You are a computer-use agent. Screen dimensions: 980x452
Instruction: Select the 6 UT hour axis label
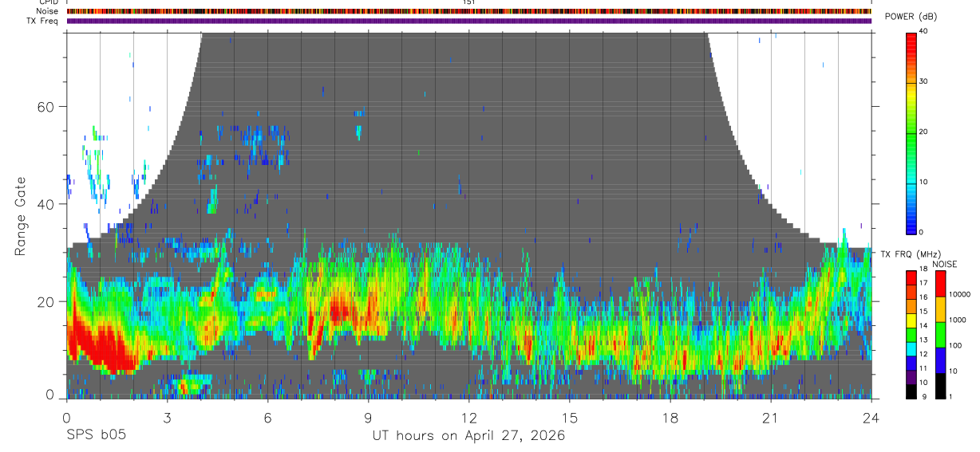tap(268, 417)
